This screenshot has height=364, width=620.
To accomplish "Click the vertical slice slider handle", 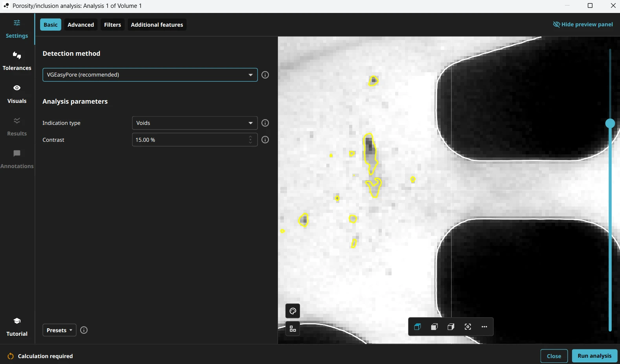I will (610, 124).
